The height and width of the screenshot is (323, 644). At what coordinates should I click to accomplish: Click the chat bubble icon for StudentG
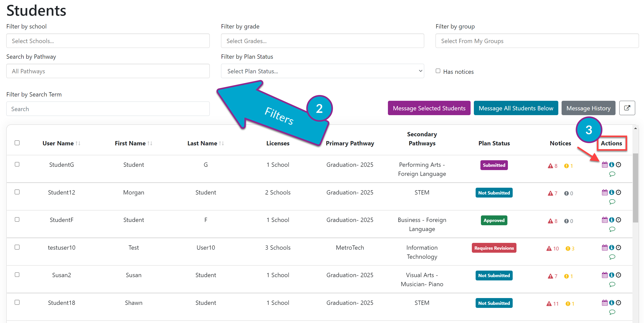612,174
